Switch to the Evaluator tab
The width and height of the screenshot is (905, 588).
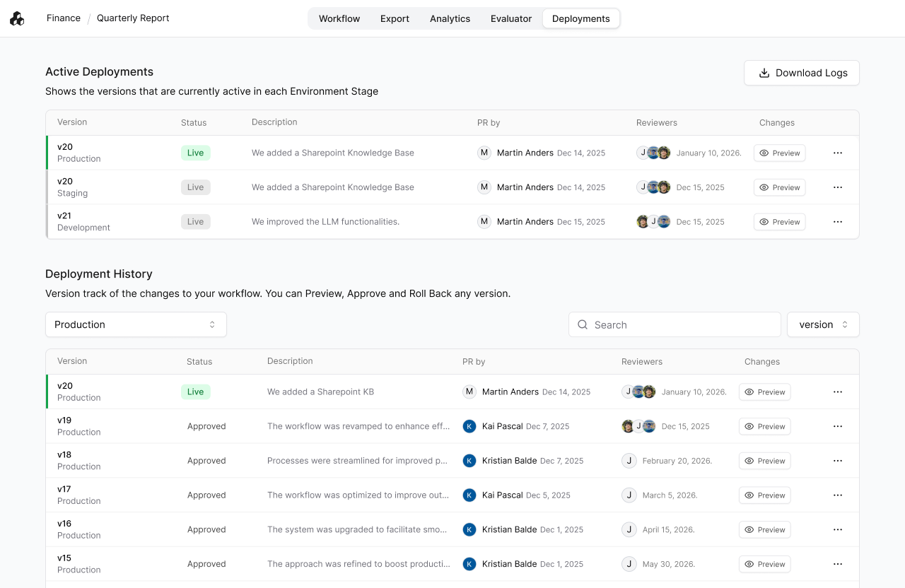coord(511,18)
